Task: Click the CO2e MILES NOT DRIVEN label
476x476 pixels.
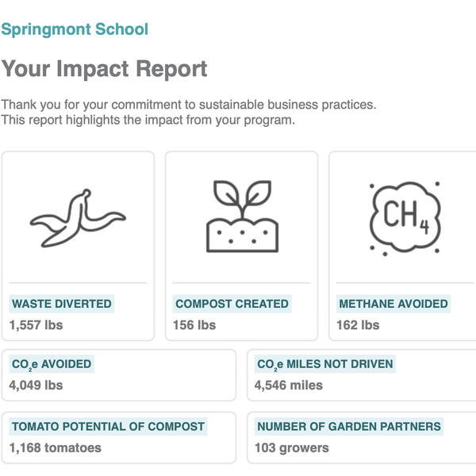Action: (x=325, y=365)
